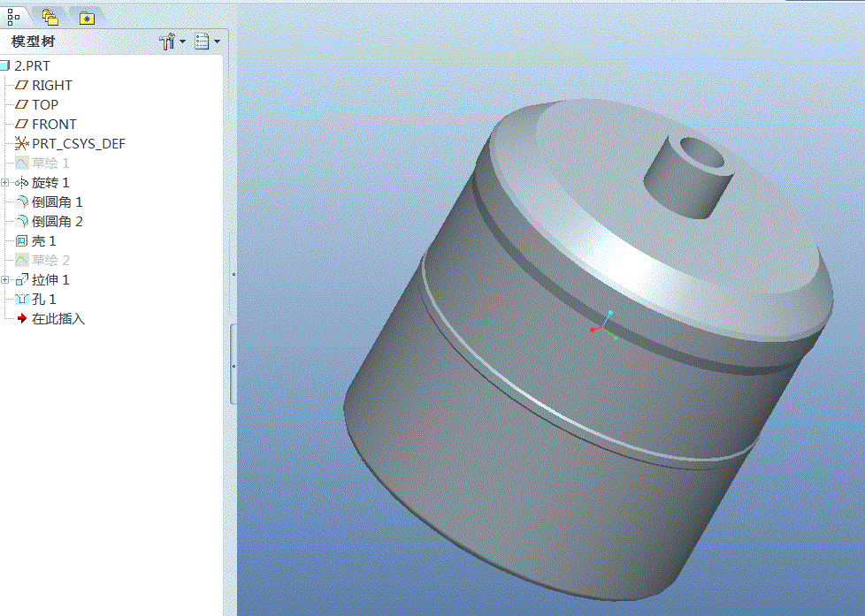Open model tree Settings tool icon
Image resolution: width=865 pixels, height=616 pixels.
[x=167, y=42]
